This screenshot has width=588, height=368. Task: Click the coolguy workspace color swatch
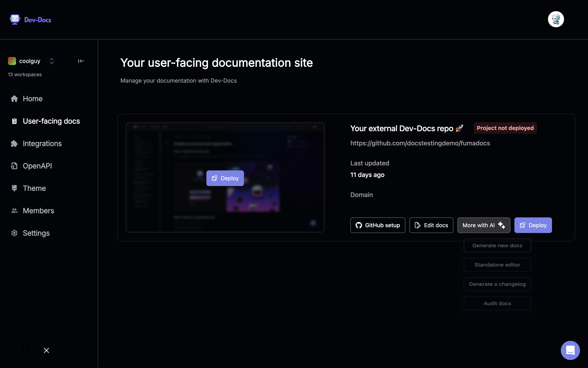point(12,61)
